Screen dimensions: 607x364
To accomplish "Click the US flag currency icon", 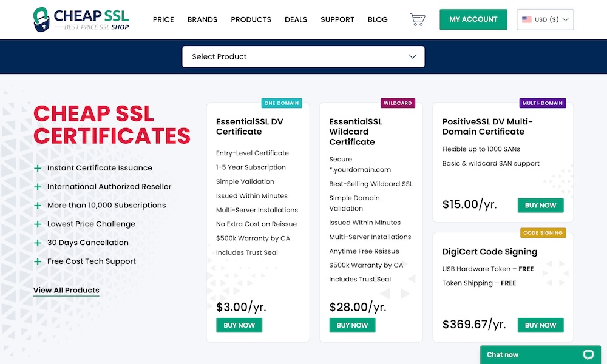I will point(526,19).
